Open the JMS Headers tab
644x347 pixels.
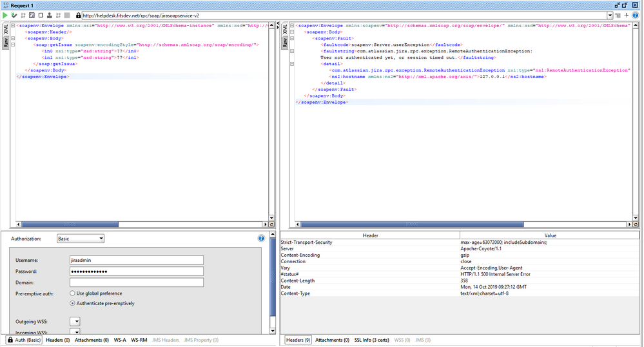[x=166, y=340]
